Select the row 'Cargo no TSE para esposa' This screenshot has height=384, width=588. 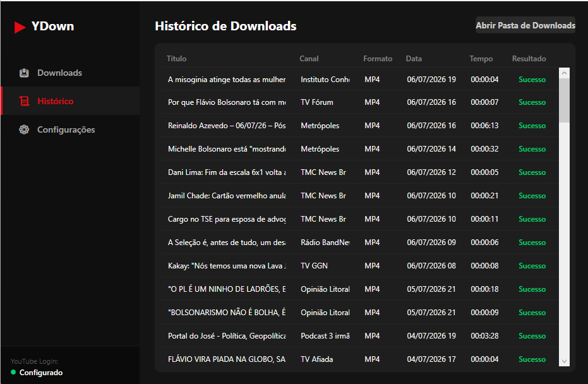(359, 219)
